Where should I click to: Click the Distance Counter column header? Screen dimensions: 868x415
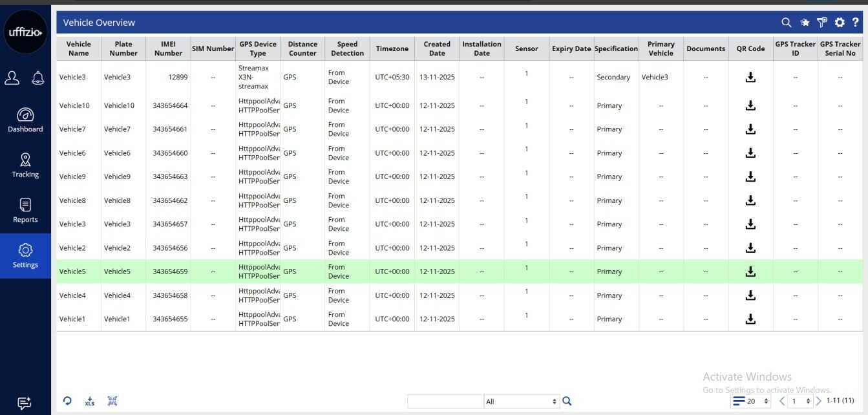pyautogui.click(x=302, y=48)
